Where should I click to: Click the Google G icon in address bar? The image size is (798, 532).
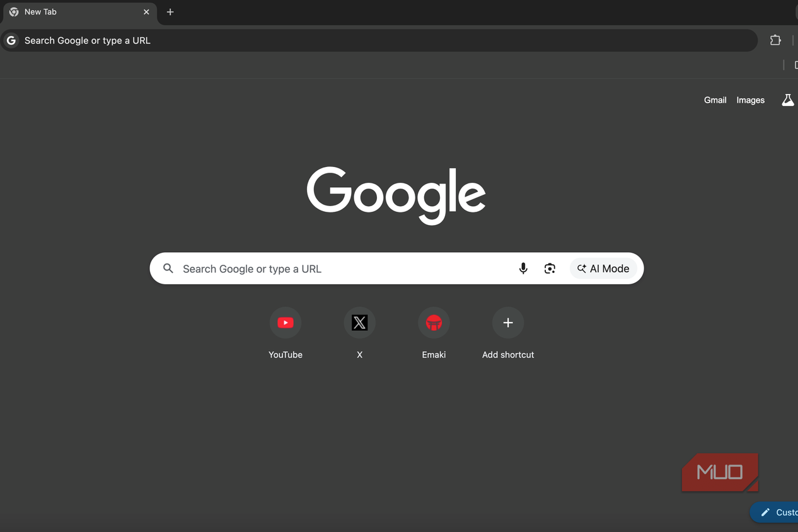click(x=11, y=40)
